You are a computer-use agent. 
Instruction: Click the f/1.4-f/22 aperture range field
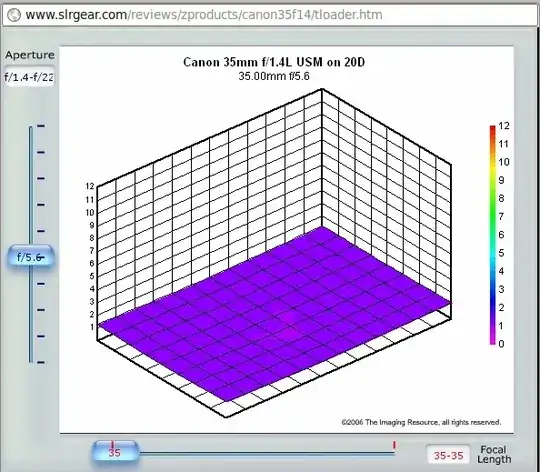(x=29, y=76)
